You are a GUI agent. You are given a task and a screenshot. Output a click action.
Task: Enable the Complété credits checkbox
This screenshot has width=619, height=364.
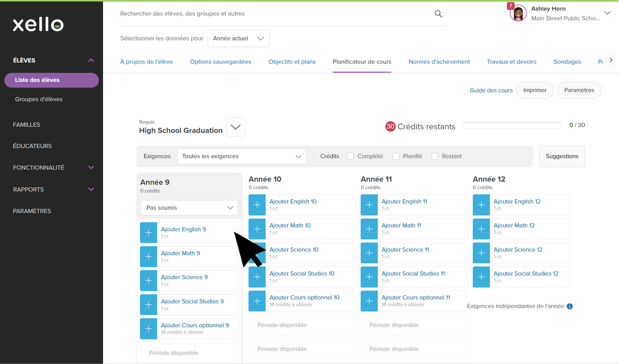pyautogui.click(x=350, y=156)
